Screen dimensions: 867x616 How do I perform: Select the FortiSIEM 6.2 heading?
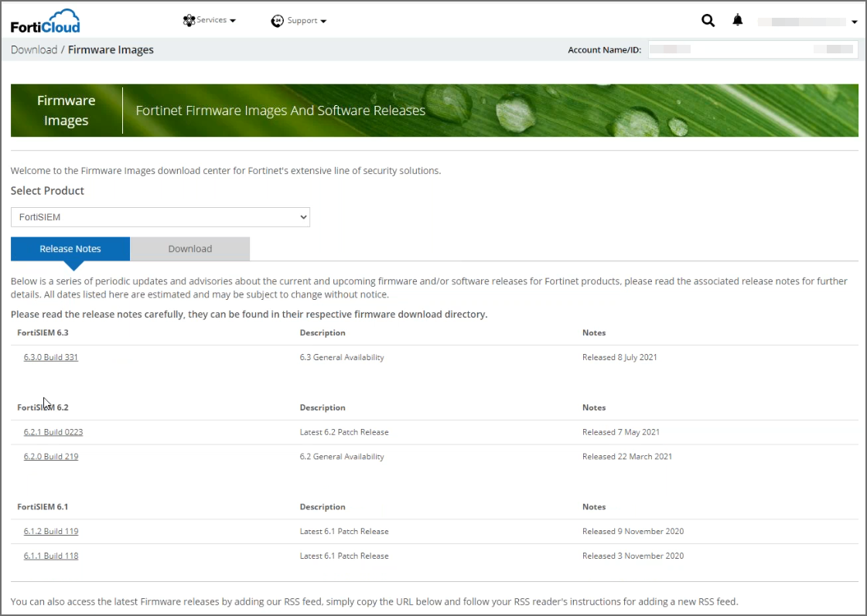coord(43,407)
